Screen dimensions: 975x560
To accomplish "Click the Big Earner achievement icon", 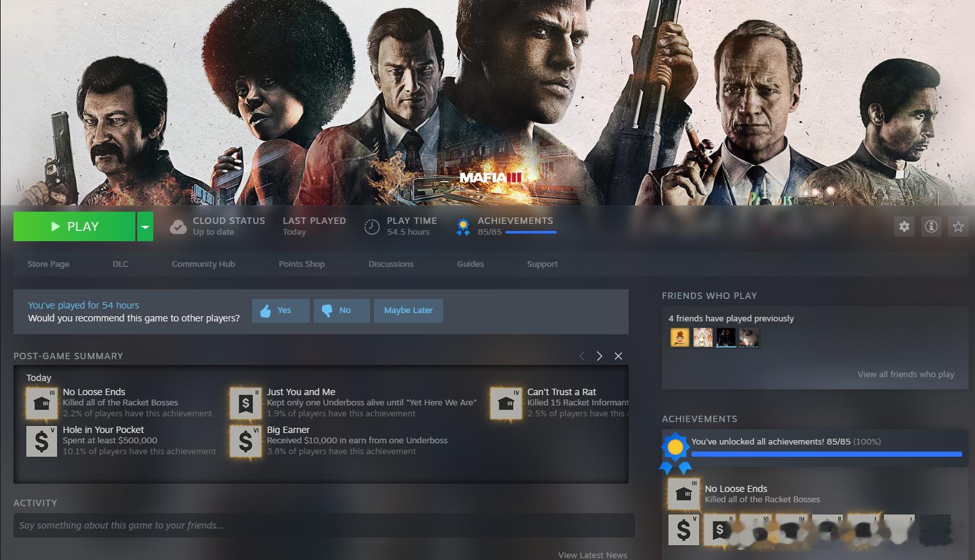I will 246,441.
